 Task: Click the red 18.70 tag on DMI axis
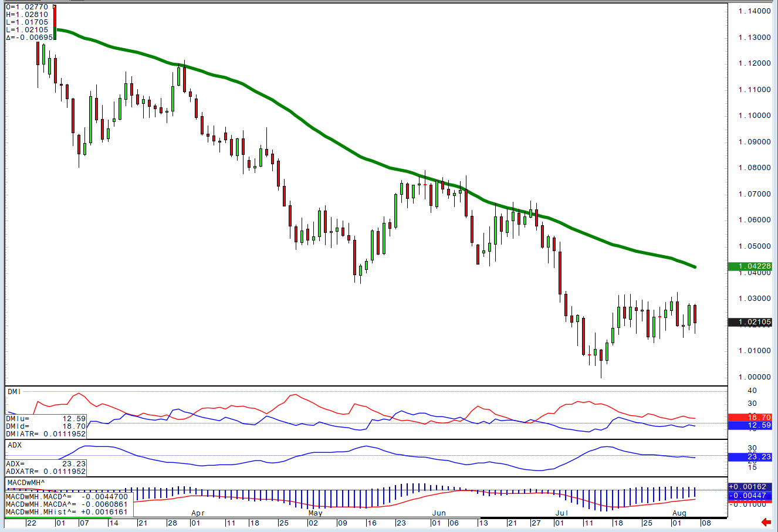pyautogui.click(x=750, y=417)
